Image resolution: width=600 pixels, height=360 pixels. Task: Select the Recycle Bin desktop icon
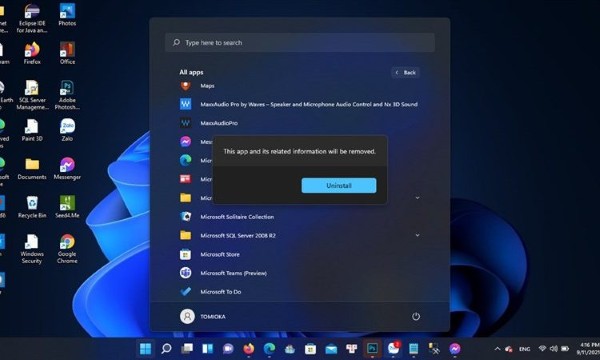(x=32, y=207)
